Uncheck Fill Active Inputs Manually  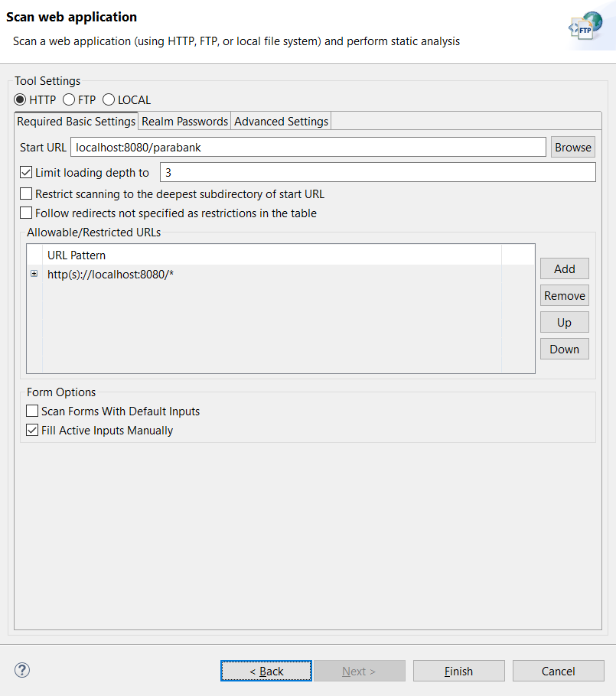tap(32, 430)
